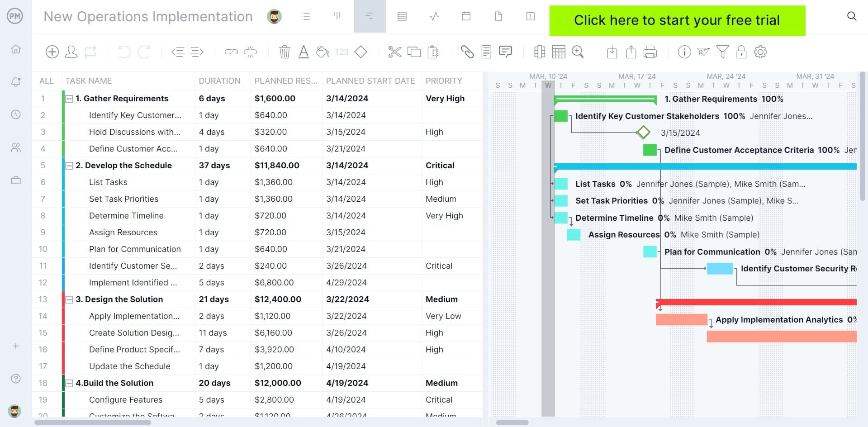868x427 pixels.
Task: Link tasks using the chain icon
Action: (x=231, y=52)
